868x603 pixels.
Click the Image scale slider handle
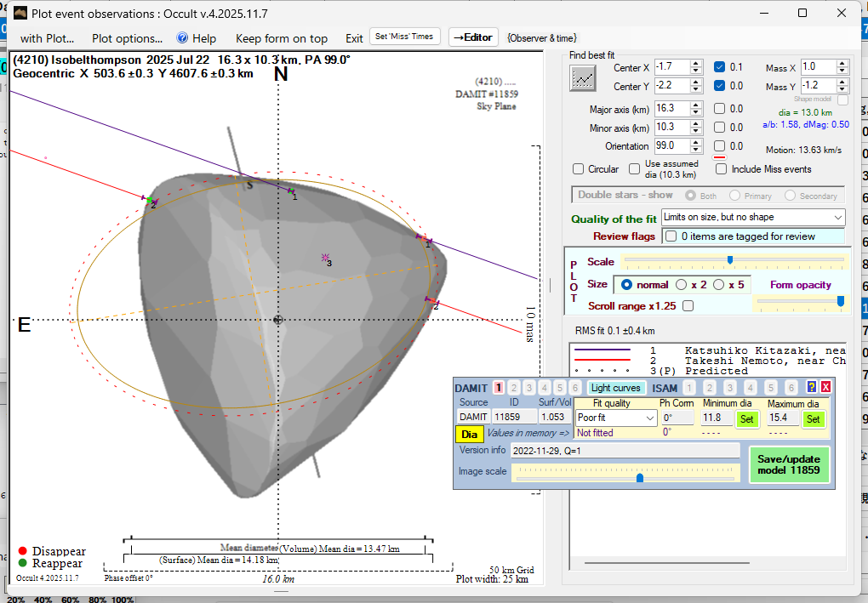coord(640,478)
